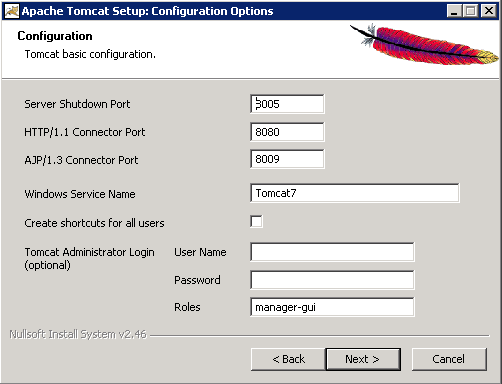Focus the Server Shutdown Port field
Viewport: 502px width, 384px height.
point(287,104)
